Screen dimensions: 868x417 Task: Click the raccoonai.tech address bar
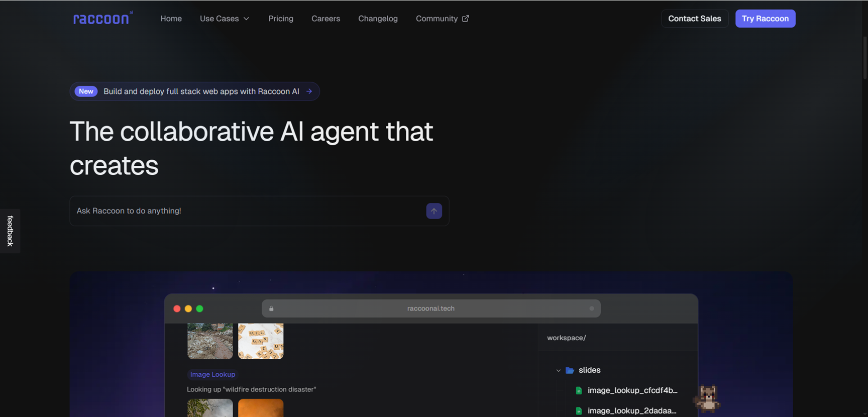(x=431, y=308)
